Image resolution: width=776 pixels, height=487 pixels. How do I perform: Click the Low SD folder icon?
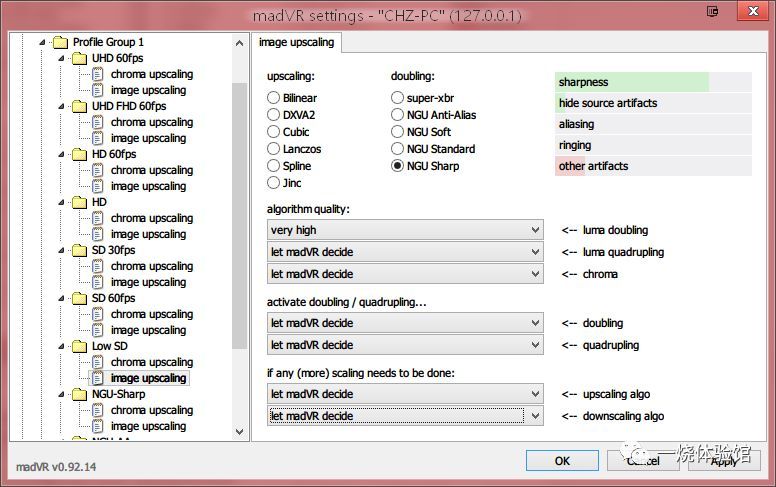(x=79, y=346)
